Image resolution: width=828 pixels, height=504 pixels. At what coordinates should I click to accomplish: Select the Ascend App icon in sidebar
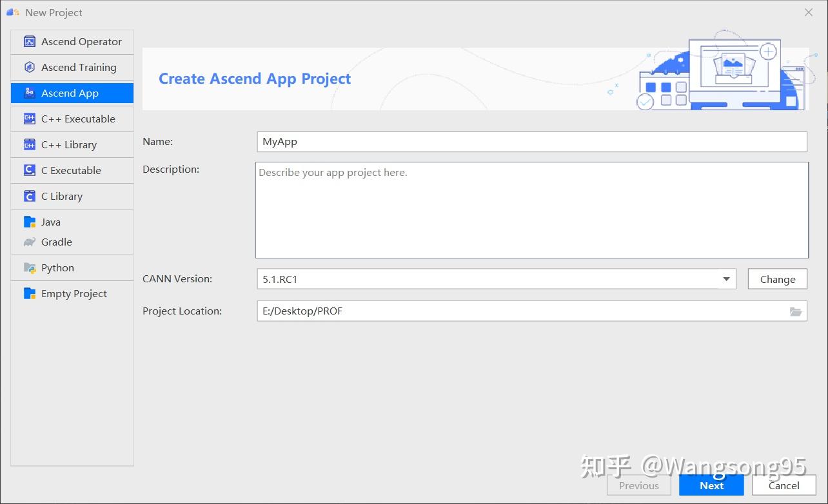29,93
